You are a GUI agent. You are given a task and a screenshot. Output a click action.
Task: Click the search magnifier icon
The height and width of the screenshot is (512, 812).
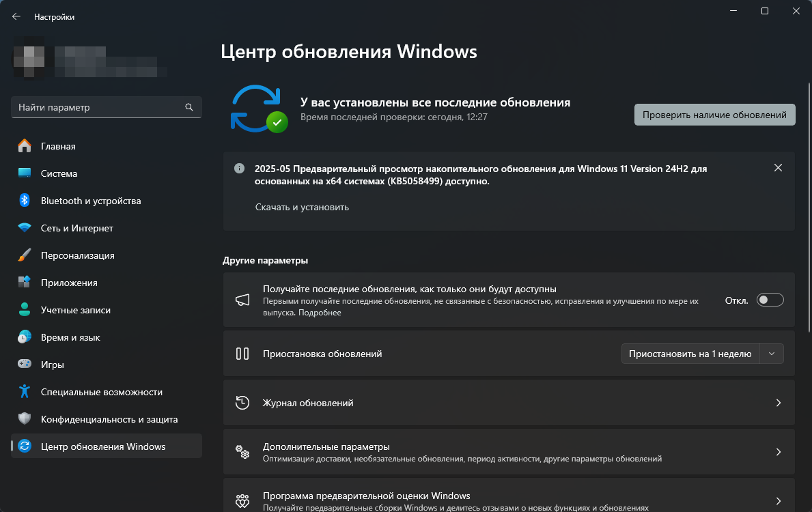pos(189,107)
